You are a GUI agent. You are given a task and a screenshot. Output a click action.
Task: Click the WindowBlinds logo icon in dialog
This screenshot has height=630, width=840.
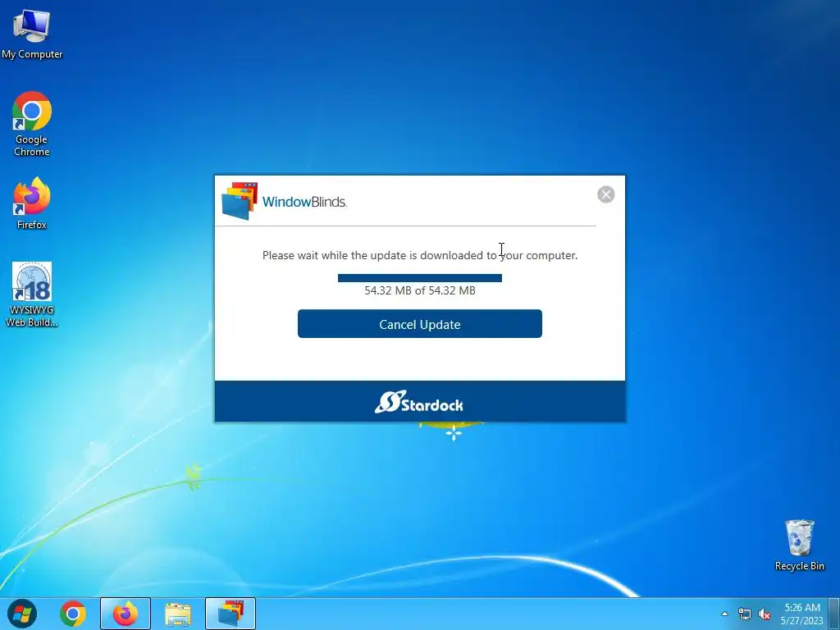240,201
